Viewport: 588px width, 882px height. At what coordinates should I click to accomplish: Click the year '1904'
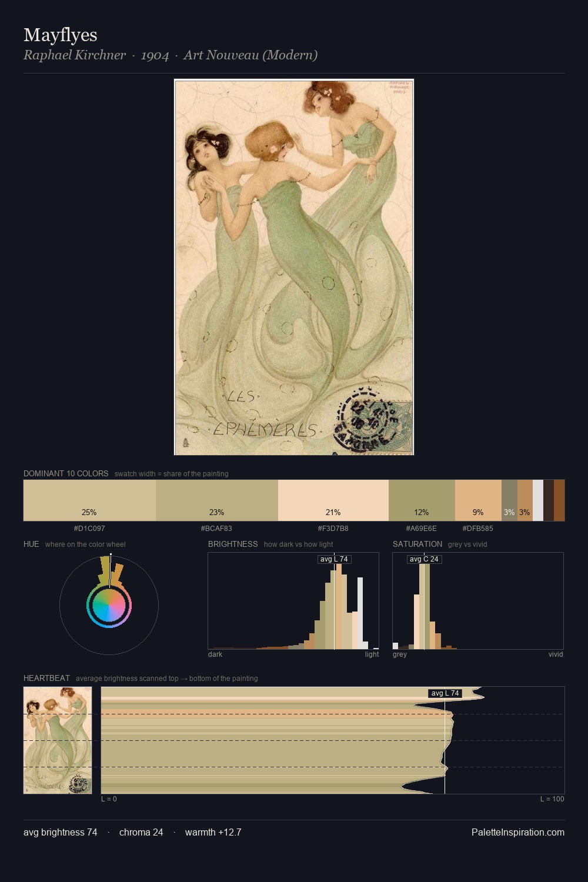(155, 55)
